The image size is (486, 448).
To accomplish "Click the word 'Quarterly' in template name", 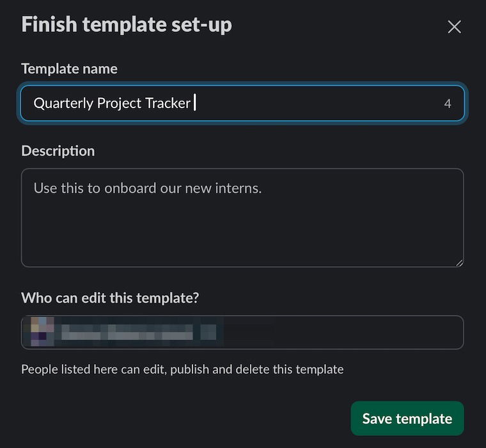I will click(63, 103).
